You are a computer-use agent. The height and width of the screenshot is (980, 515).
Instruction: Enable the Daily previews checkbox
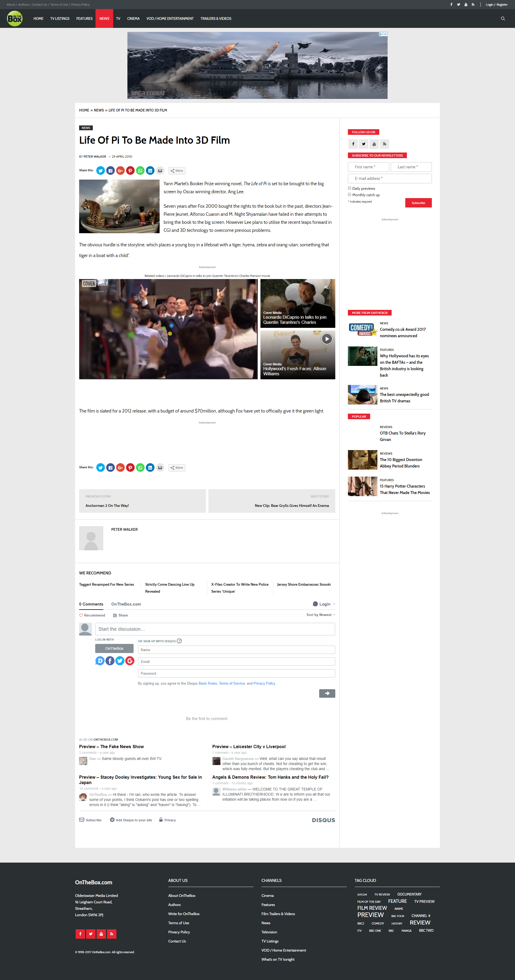pos(350,188)
